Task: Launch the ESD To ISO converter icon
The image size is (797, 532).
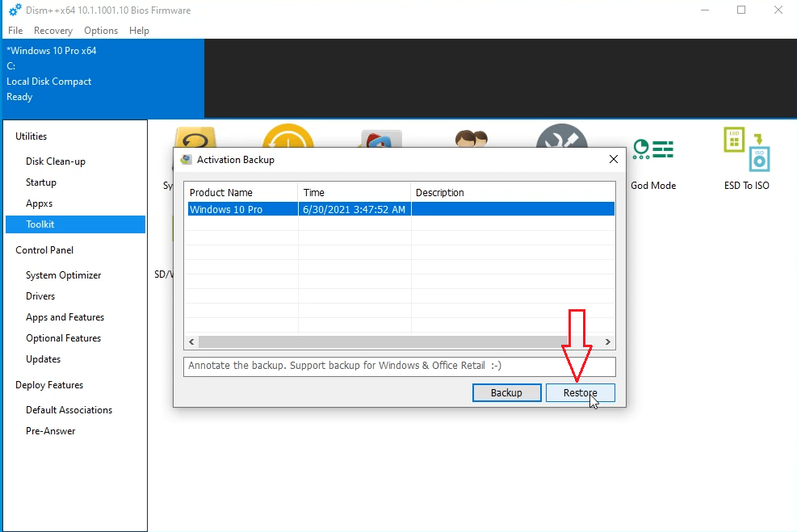Action: tap(747, 149)
